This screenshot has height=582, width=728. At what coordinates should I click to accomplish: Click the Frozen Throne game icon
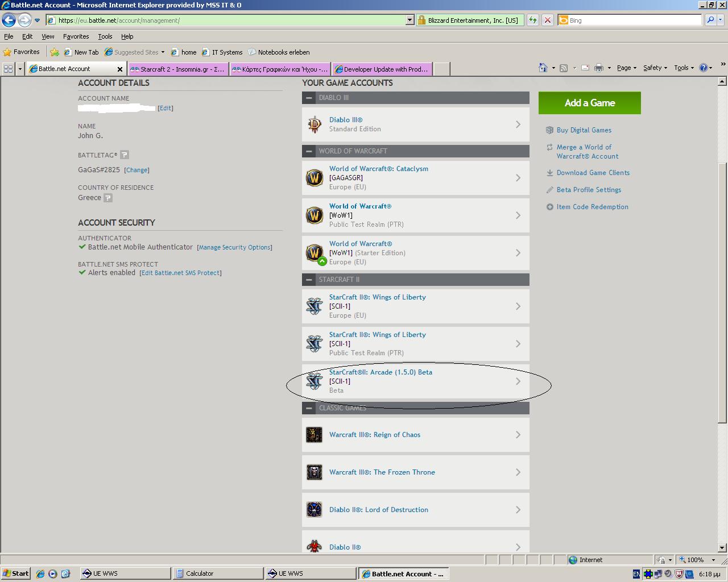(x=315, y=472)
